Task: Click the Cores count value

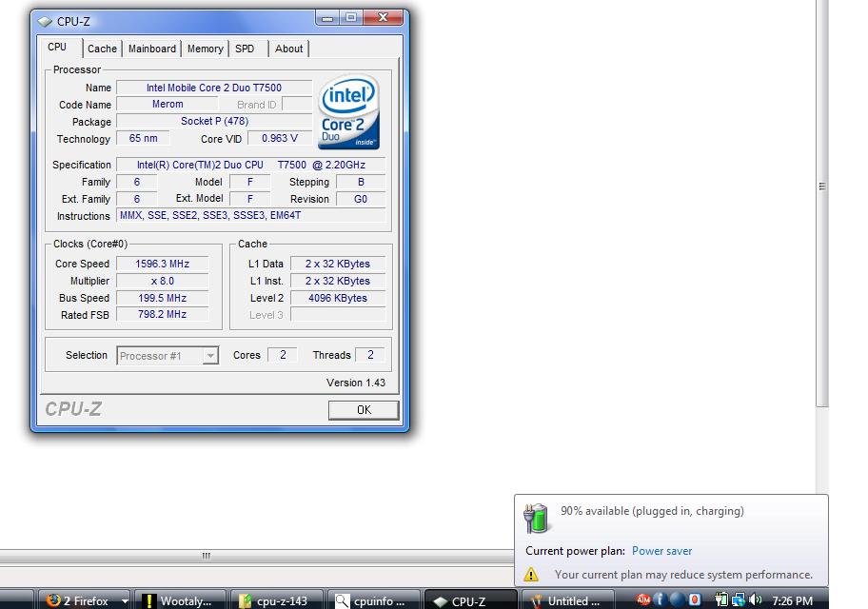Action: tap(283, 355)
